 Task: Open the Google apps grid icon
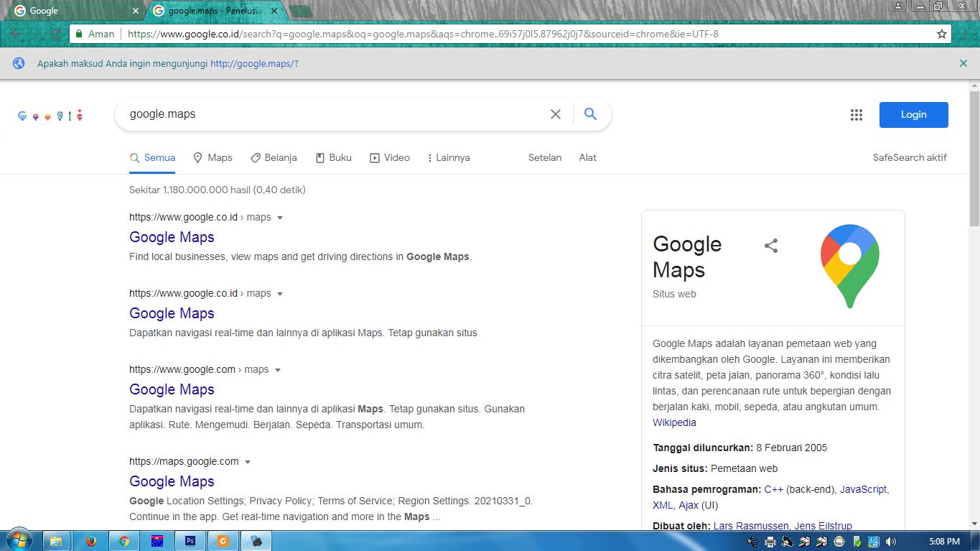pos(856,114)
